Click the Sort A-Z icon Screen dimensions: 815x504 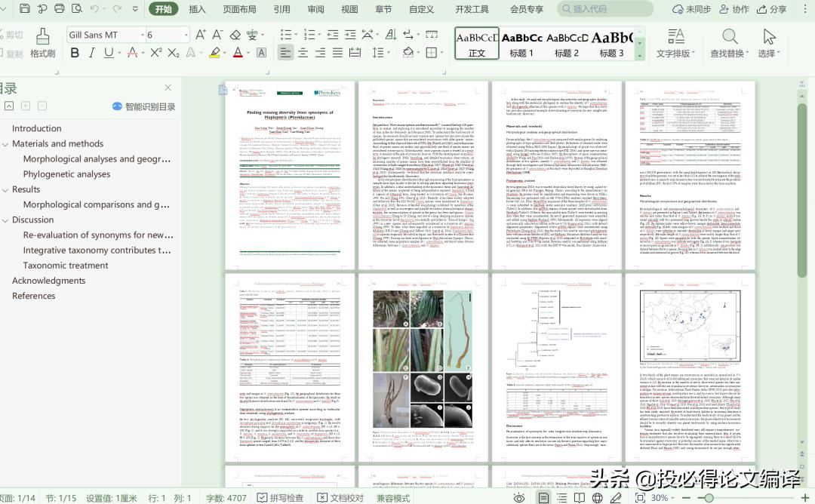[391, 35]
